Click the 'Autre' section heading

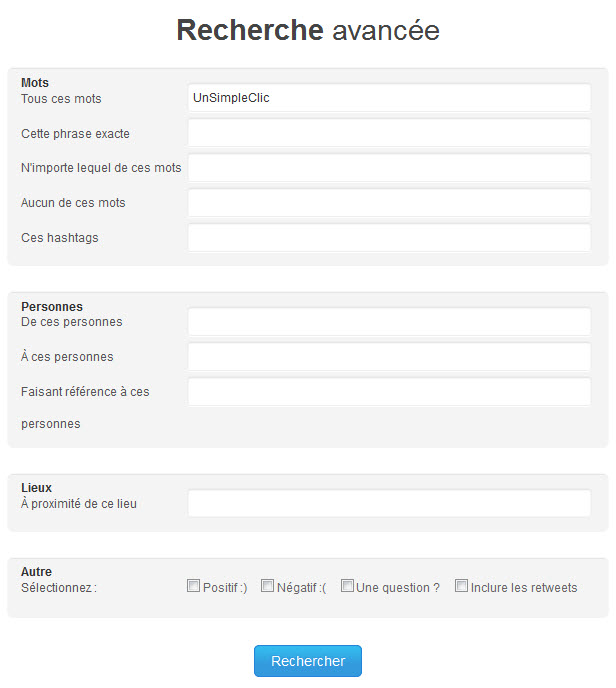point(36,571)
